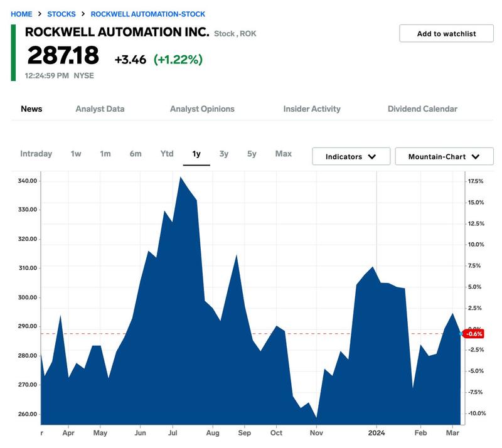The image size is (502, 448).
Task: Click the Nov label on time axis
Action: coord(316,433)
